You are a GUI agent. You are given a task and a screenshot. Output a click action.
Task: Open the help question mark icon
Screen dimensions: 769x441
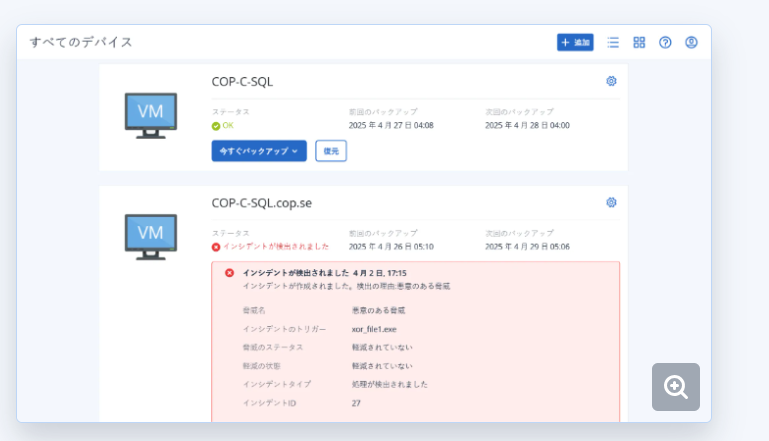665,42
